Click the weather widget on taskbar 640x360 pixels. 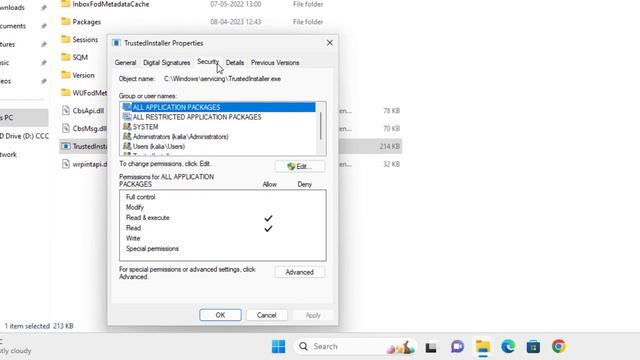pos(16,347)
